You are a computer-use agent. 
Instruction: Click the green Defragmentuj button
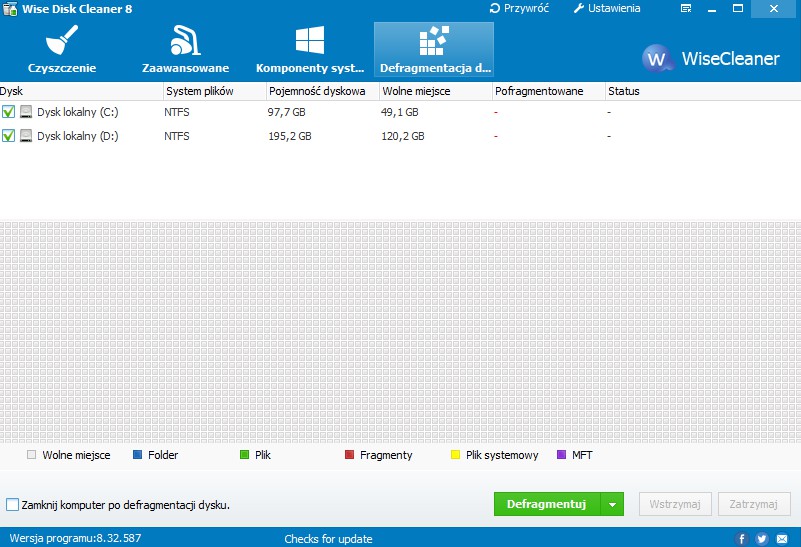pos(547,504)
